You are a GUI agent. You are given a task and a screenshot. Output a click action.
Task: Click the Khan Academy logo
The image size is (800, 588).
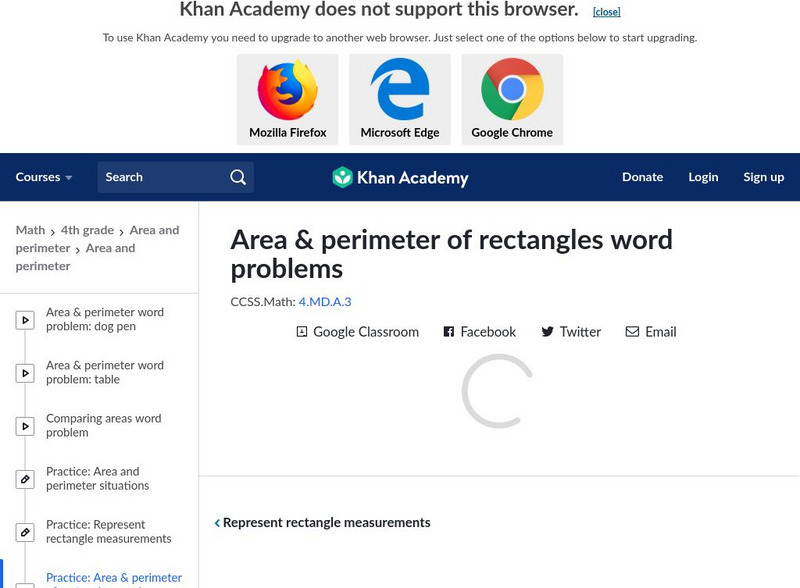(400, 178)
